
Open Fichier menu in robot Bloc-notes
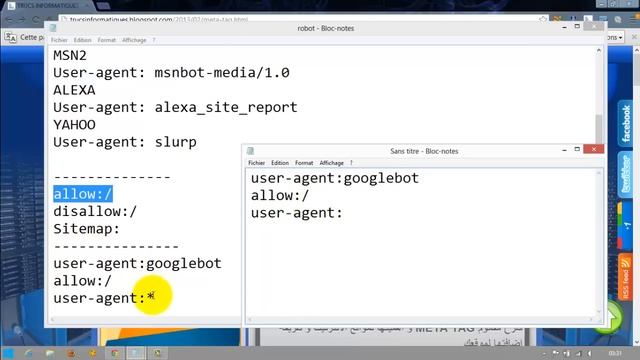(59, 40)
